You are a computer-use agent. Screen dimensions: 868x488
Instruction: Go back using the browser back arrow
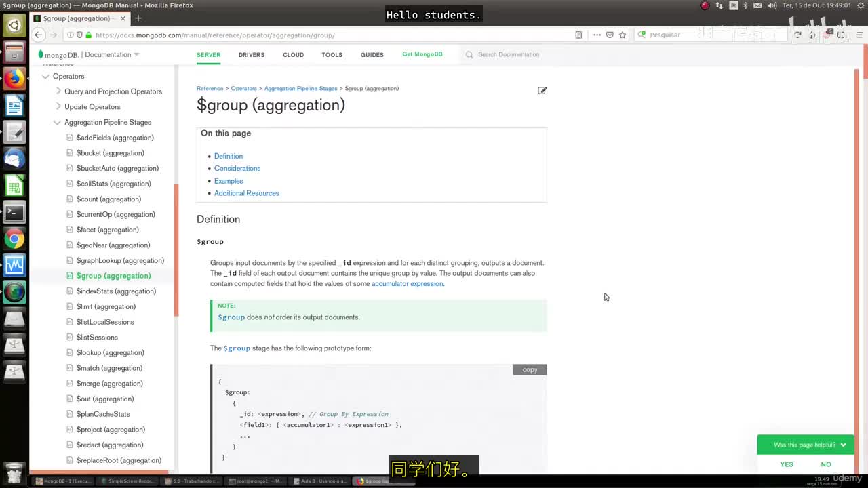point(39,35)
